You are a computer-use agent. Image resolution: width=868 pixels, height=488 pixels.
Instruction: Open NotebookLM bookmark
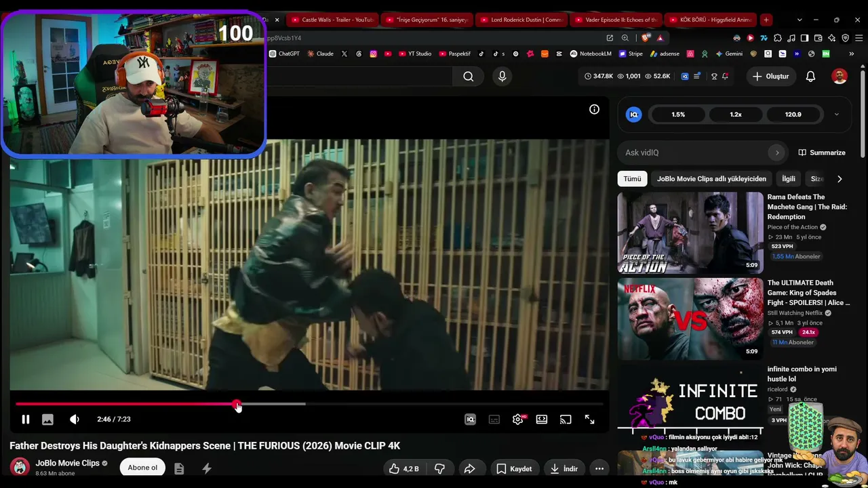pyautogui.click(x=591, y=54)
